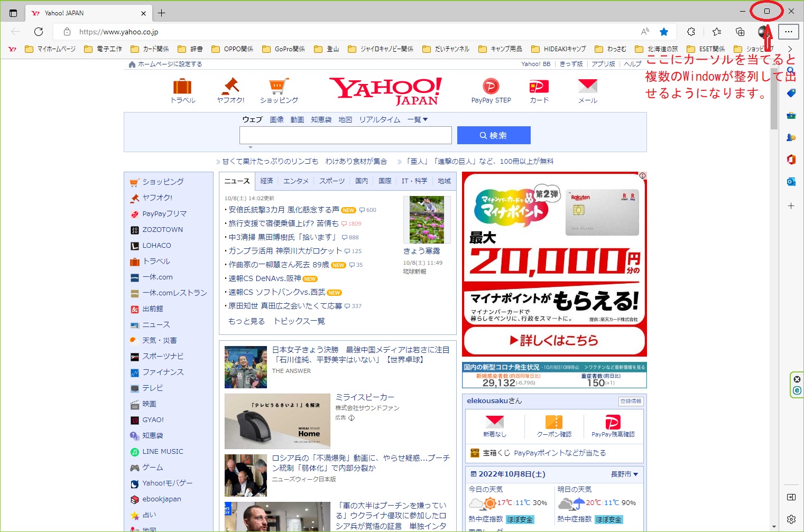The height and width of the screenshot is (532, 804).
Task: Open the Yahoo Auctions gavel icon
Action: tap(230, 86)
